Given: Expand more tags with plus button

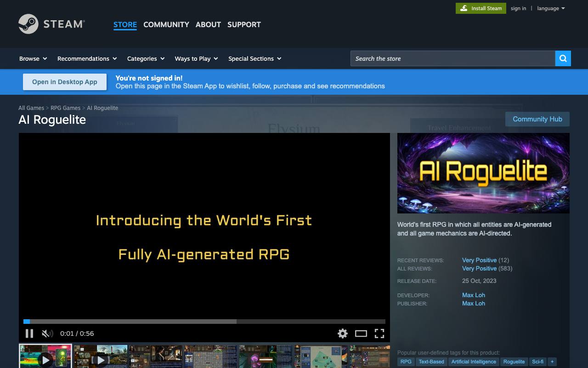Looking at the screenshot, I should click(x=553, y=362).
